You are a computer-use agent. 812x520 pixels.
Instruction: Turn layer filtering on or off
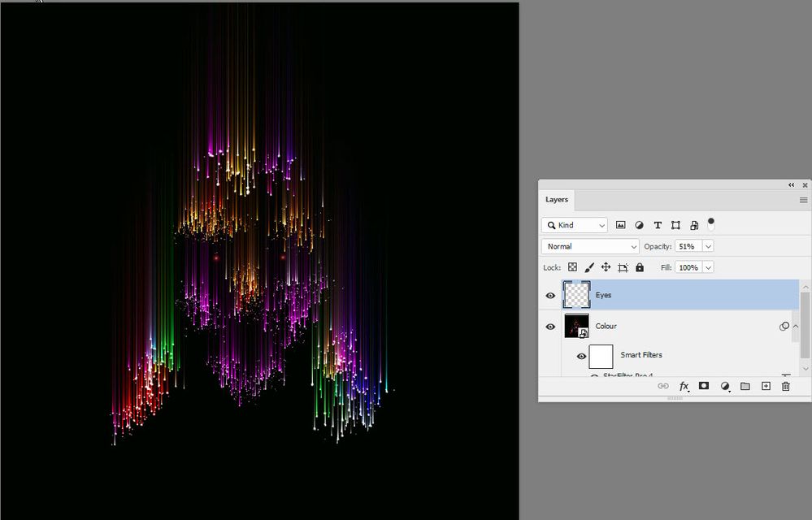coord(711,224)
